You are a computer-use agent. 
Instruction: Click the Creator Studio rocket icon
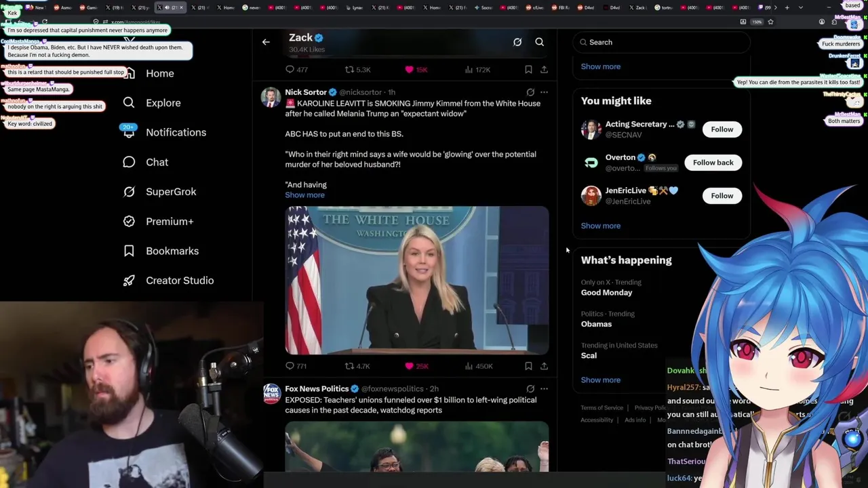129,281
